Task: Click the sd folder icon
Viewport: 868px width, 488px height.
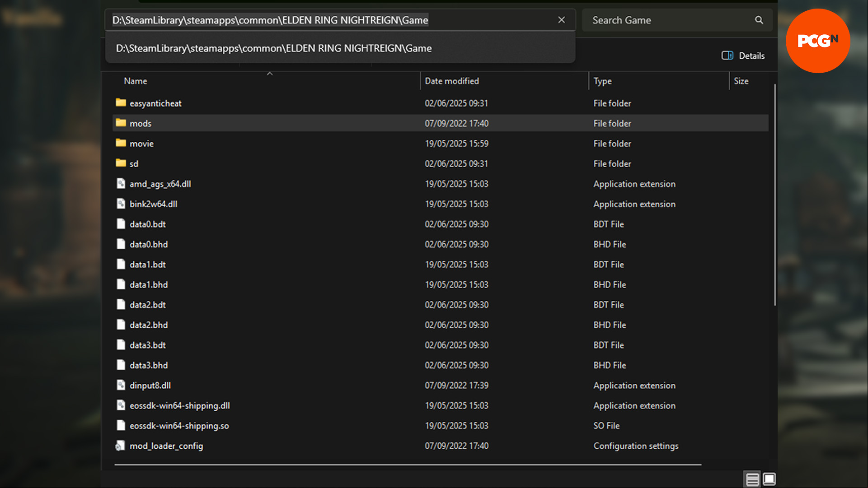Action: [121, 163]
